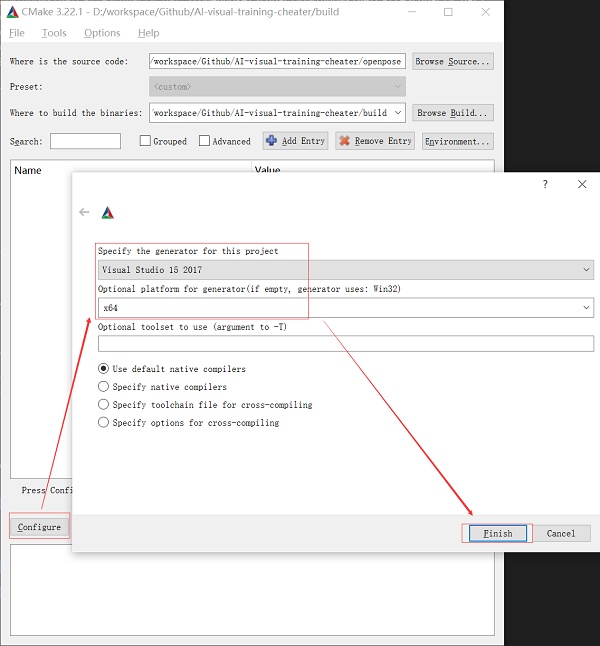600x646 pixels.
Task: Open the Preset custom dropdown
Action: 277,87
